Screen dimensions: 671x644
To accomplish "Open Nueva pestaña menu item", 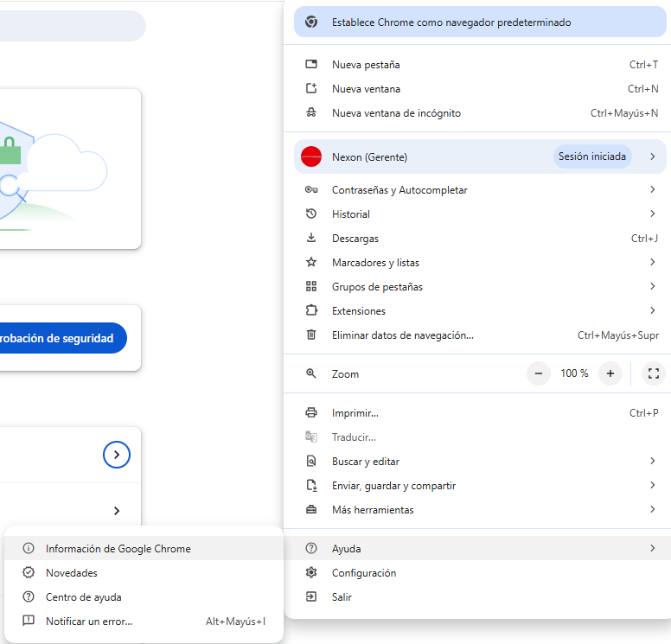I will point(477,65).
